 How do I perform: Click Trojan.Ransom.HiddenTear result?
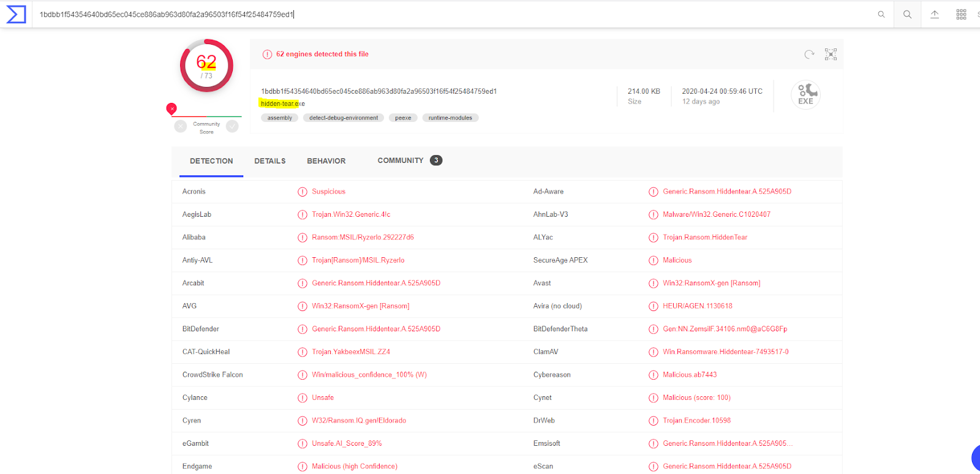pos(705,237)
